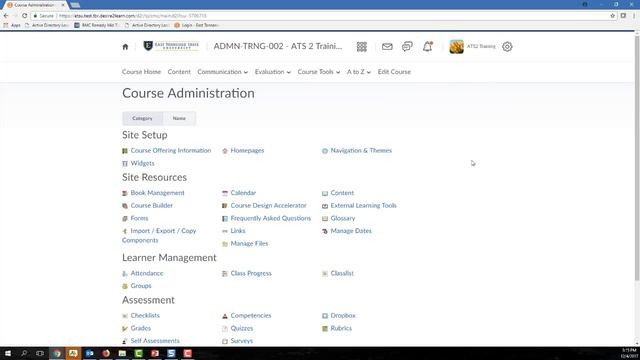The height and width of the screenshot is (360, 640).
Task: Click the browser address bar URL
Action: click(x=133, y=16)
